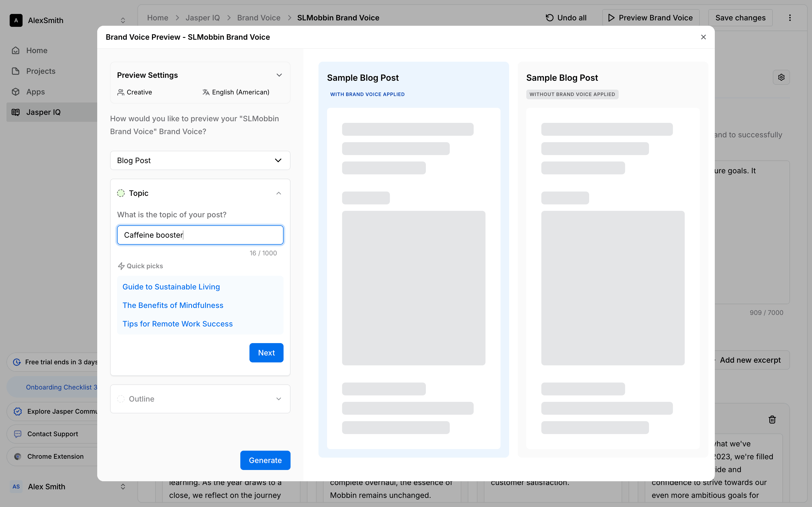Expand the Preview Settings panel
812x507 pixels.
279,75
